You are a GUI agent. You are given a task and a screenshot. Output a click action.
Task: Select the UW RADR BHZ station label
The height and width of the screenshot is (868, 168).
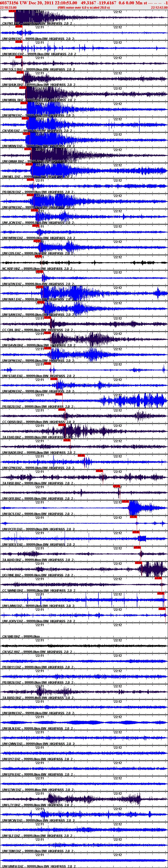click(13, 453)
